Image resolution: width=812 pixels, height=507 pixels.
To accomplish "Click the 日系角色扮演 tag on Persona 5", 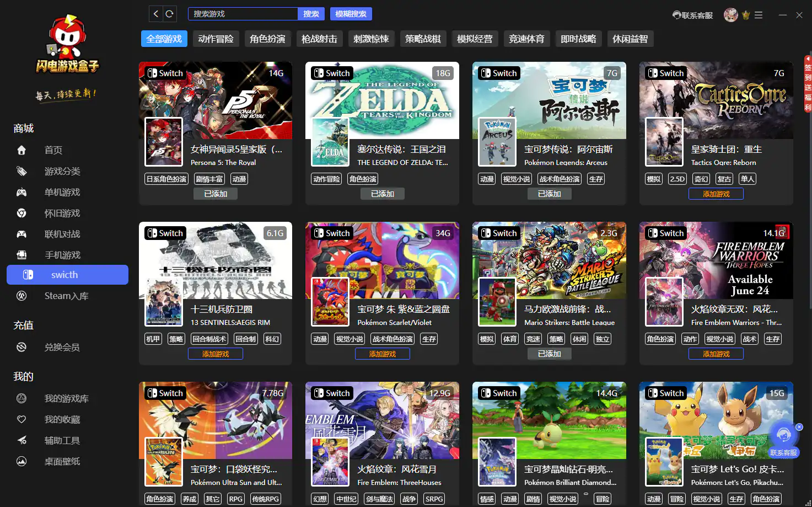I will (x=166, y=179).
